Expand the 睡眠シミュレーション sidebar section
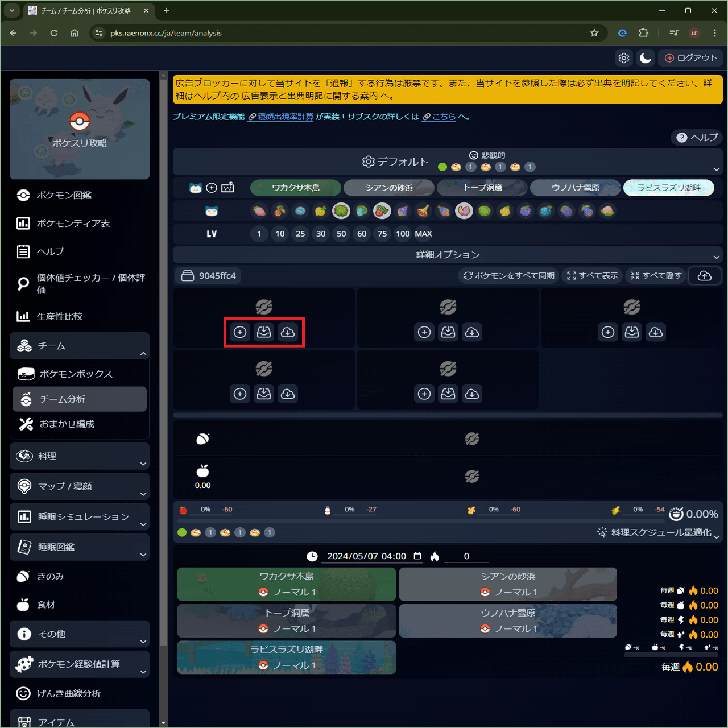This screenshot has width=728, height=728. [80, 516]
